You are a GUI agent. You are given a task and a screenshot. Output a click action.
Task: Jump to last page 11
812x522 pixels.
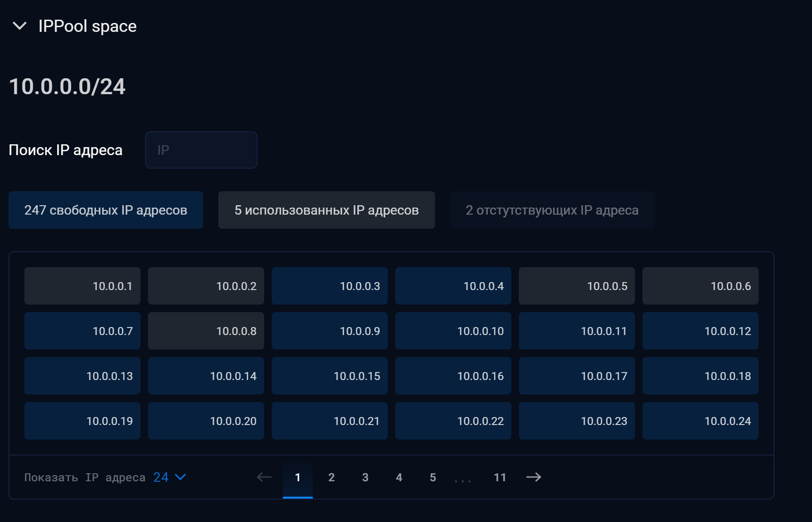pyautogui.click(x=500, y=477)
